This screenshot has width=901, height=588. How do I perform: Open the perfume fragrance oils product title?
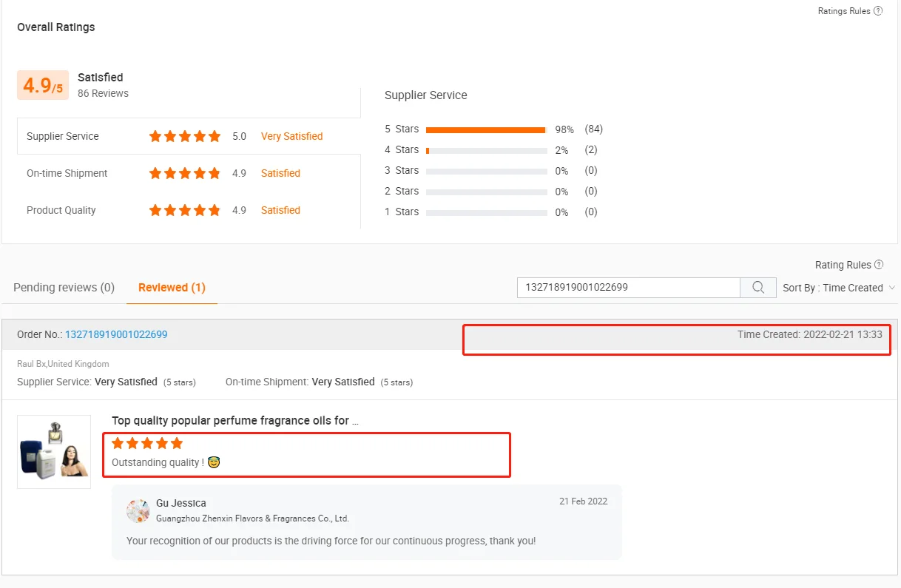coord(235,421)
